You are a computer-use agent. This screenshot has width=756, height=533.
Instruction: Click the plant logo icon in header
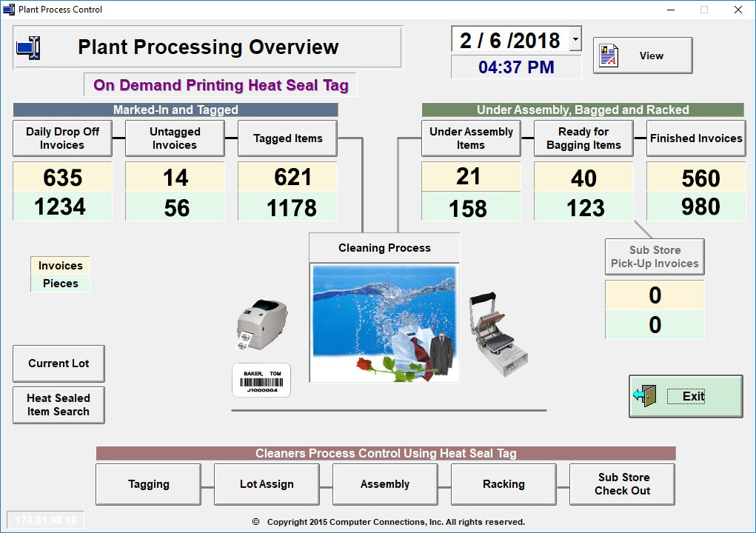tap(28, 48)
